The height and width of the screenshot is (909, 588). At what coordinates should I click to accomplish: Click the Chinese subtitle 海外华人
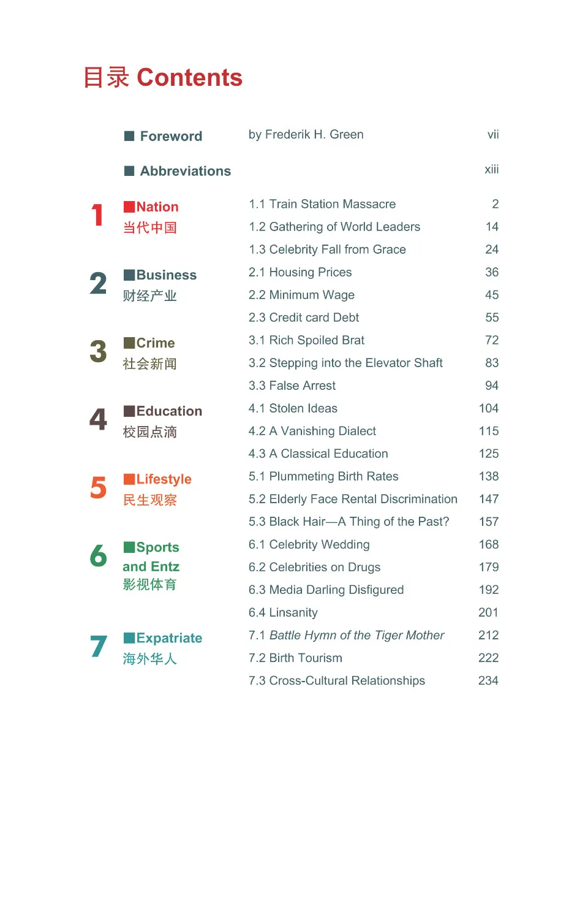tap(149, 659)
